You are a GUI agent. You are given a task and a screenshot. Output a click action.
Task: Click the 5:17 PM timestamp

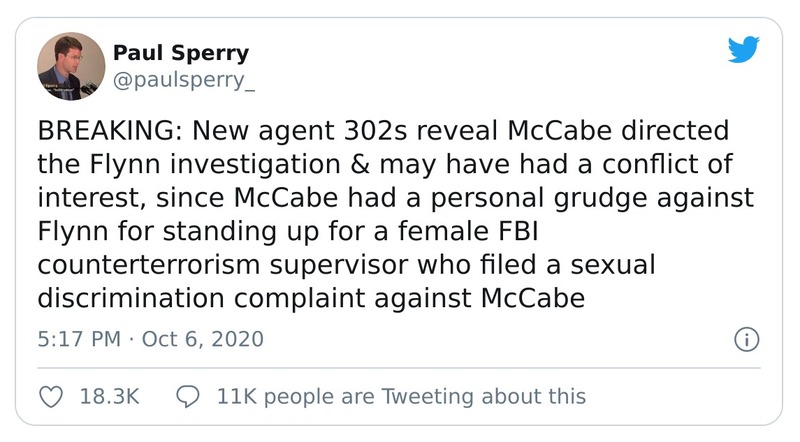77,339
